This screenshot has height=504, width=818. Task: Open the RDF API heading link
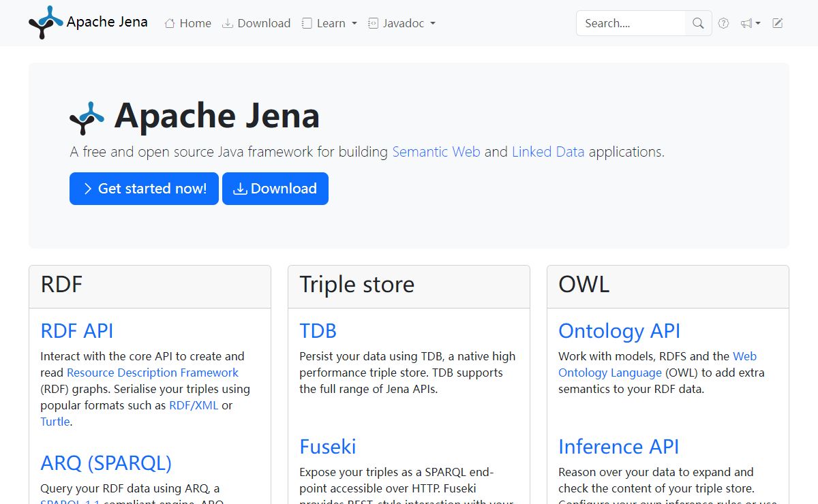click(x=77, y=331)
